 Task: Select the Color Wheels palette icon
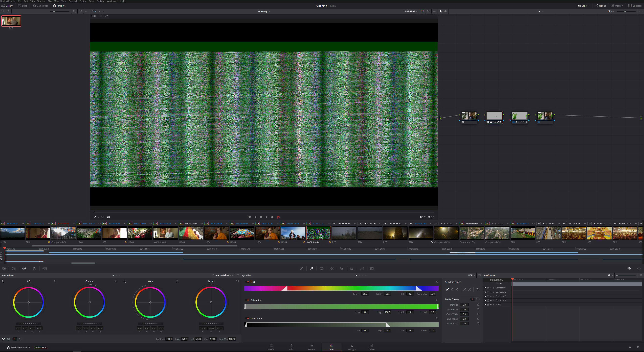(24, 269)
